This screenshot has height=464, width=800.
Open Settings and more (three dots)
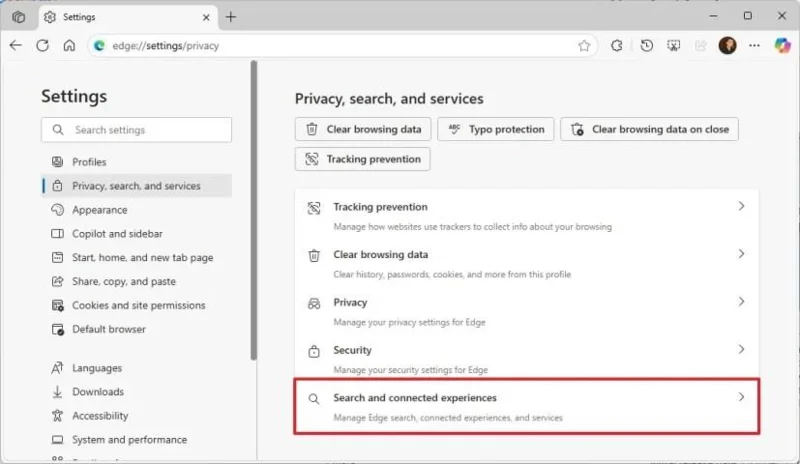[x=754, y=45]
